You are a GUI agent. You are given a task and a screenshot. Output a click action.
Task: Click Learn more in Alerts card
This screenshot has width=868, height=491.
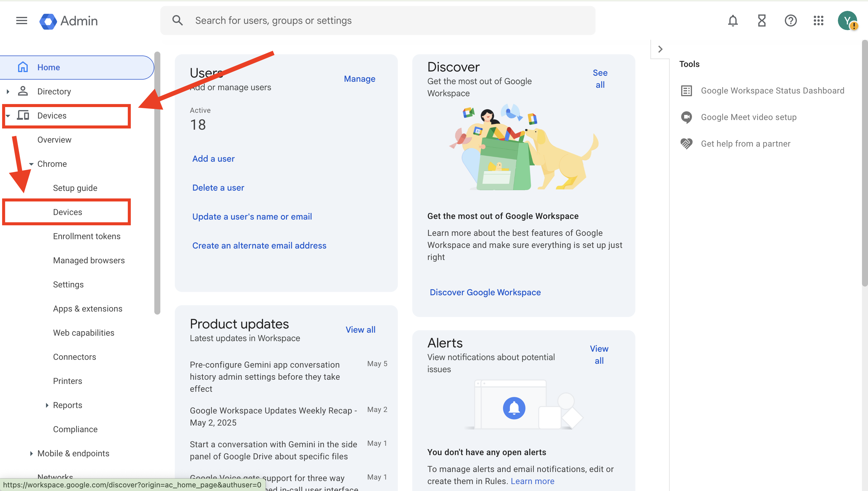pyautogui.click(x=532, y=481)
